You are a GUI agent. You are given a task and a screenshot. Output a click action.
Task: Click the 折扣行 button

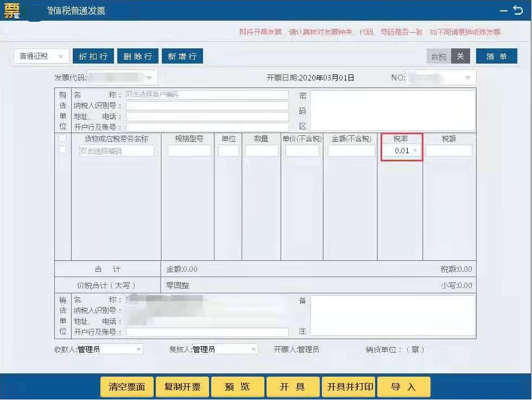[93, 57]
